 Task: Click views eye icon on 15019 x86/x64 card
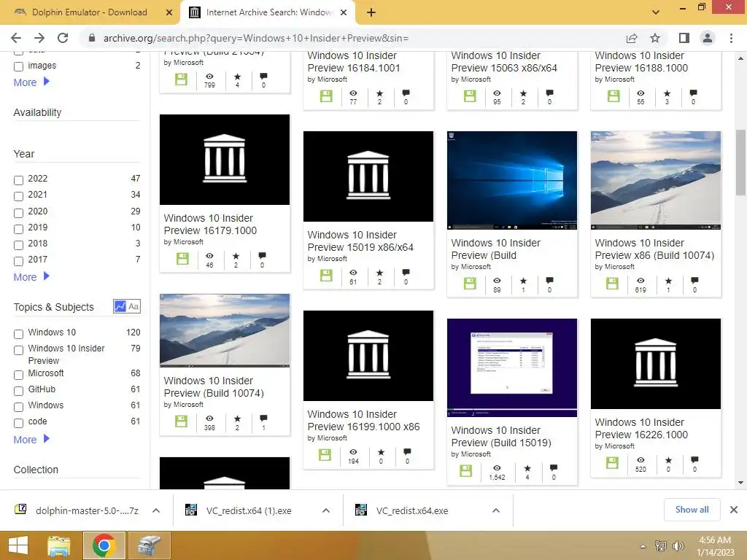[353, 273]
